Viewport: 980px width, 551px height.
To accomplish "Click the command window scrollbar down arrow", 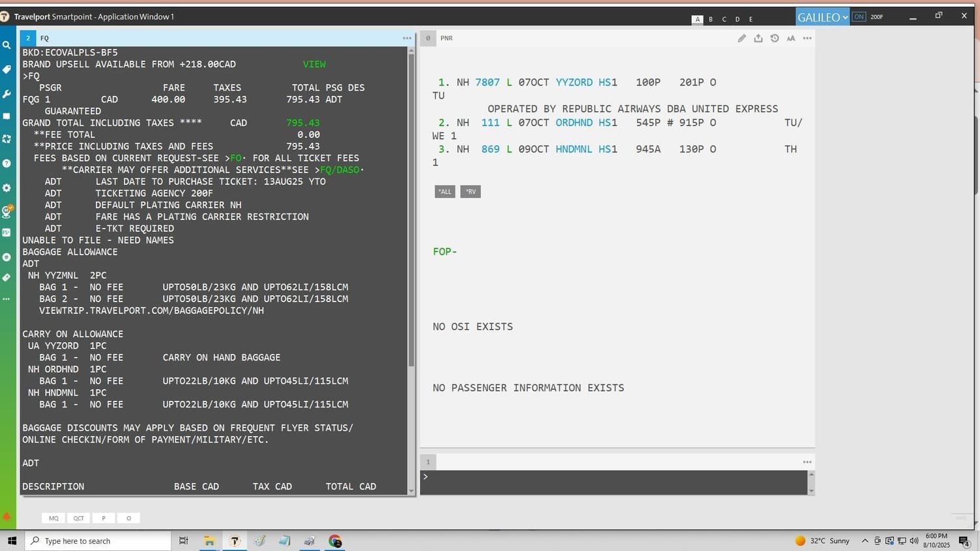I will click(x=811, y=491).
